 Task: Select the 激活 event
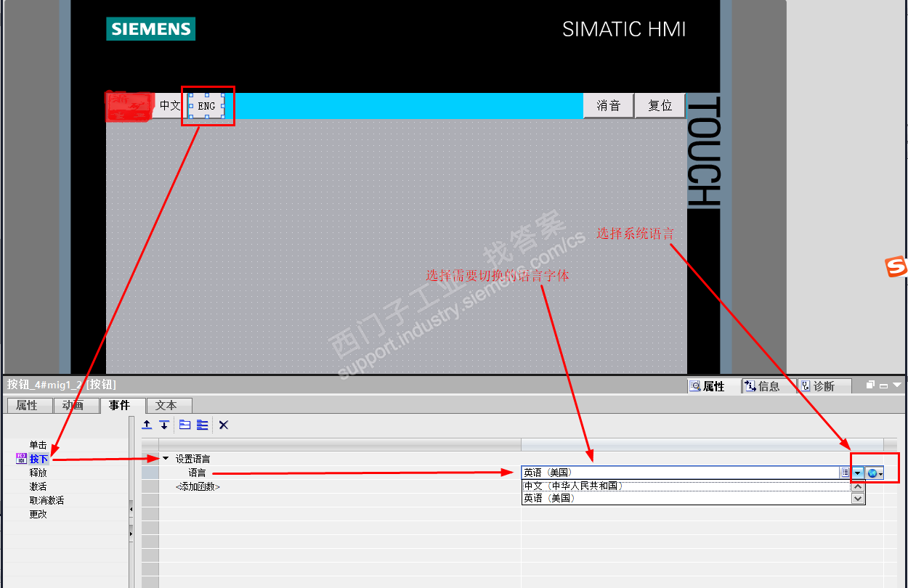pyautogui.click(x=38, y=486)
